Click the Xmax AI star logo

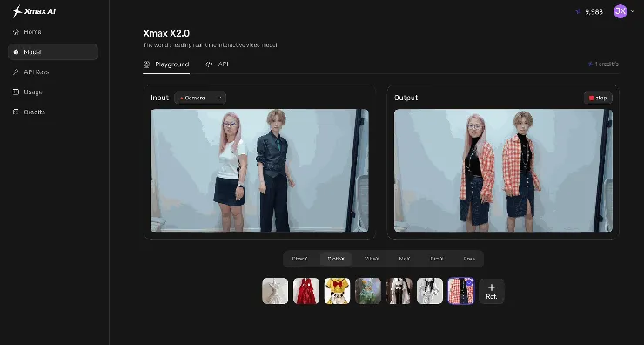pyautogui.click(x=17, y=11)
